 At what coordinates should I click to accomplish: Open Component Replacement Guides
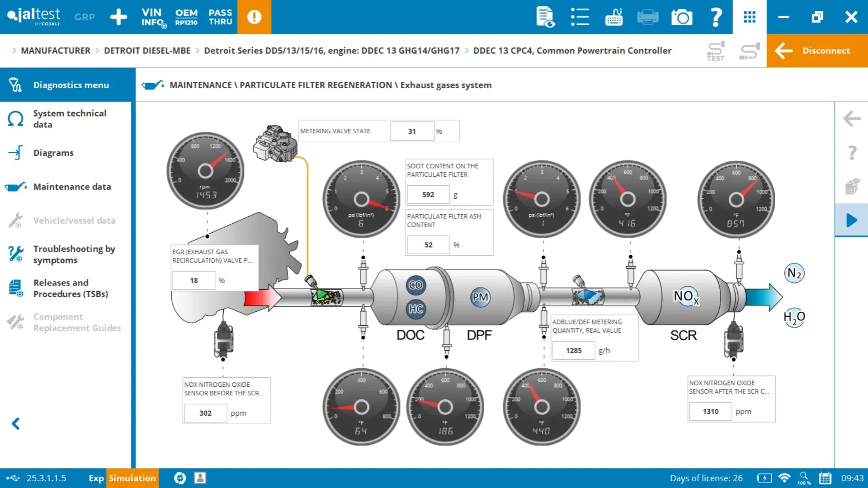(x=66, y=322)
